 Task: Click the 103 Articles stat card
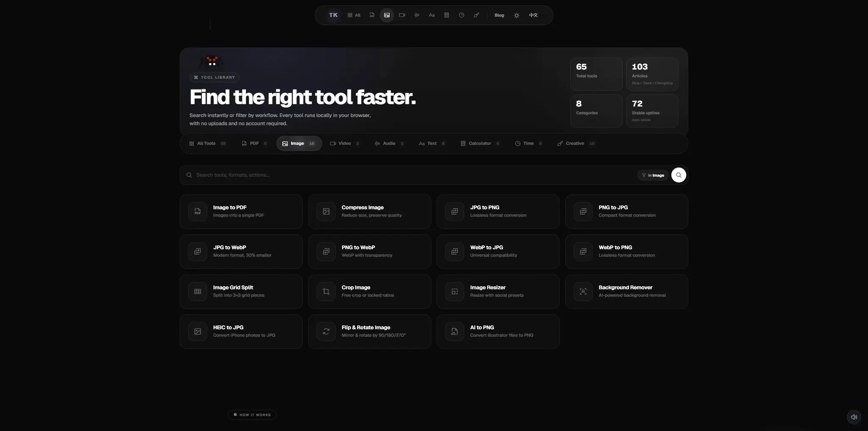652,74
